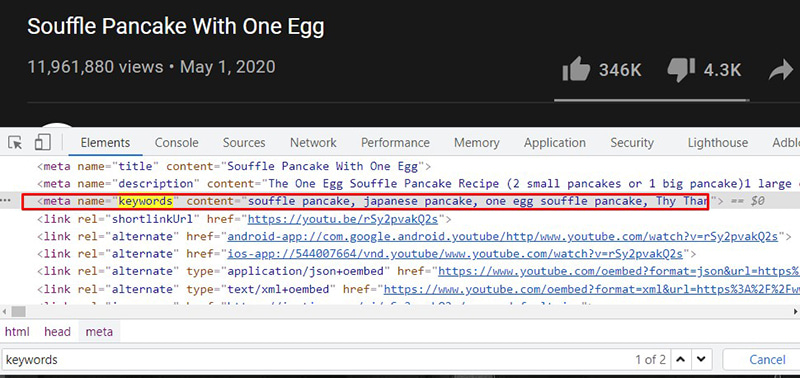Open the Console tab
Viewport: 800px width, 378px height.
click(177, 142)
